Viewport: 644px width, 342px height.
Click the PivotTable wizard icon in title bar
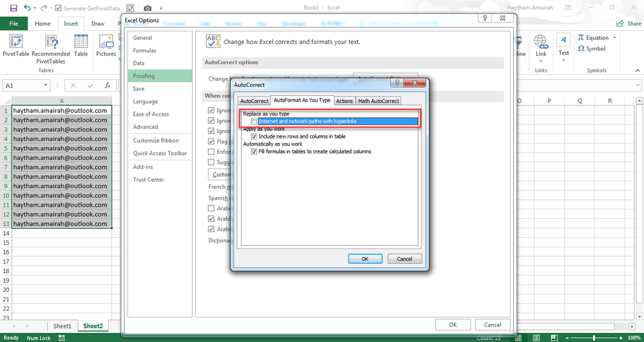coord(130,8)
